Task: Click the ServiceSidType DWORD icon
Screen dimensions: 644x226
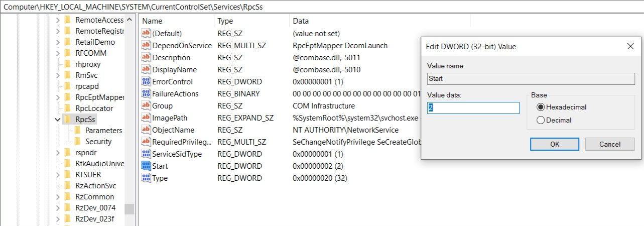Action: click(x=146, y=154)
